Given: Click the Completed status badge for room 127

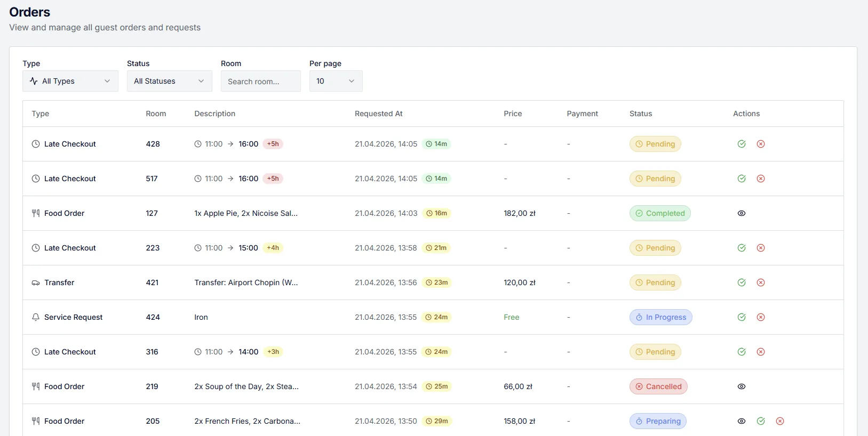Looking at the screenshot, I should pos(660,213).
